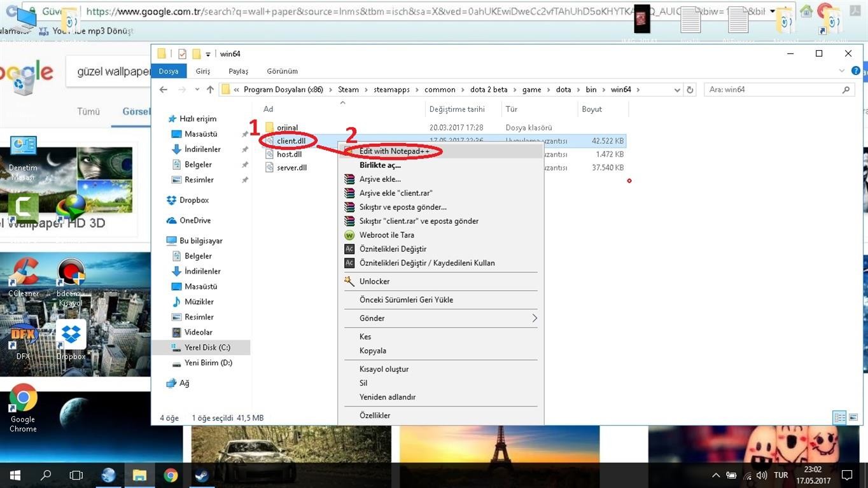868x488 pixels.
Task: Open the Paylaş ribbon tab
Action: (x=239, y=71)
